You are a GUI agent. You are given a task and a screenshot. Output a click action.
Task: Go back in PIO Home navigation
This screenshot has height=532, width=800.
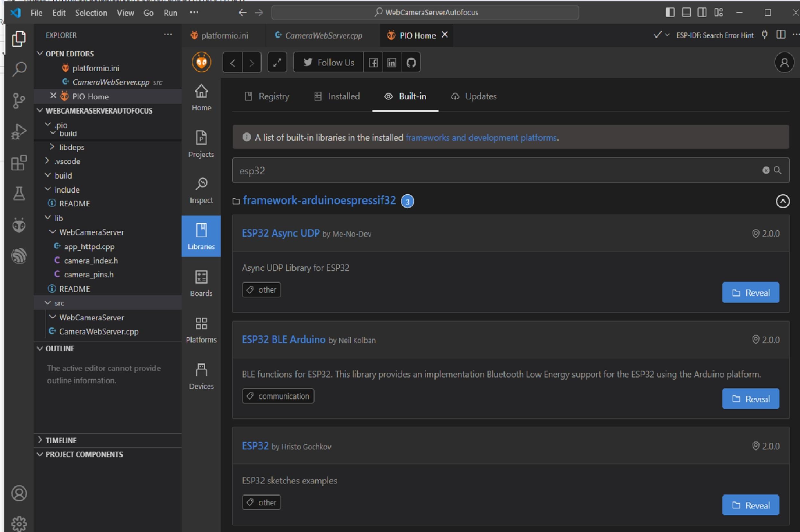coord(232,62)
